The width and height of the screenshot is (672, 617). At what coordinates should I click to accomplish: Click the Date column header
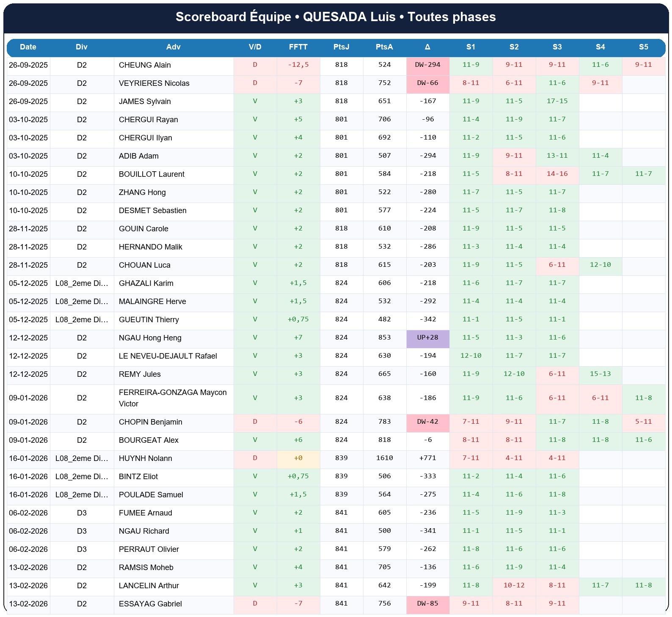click(28, 47)
